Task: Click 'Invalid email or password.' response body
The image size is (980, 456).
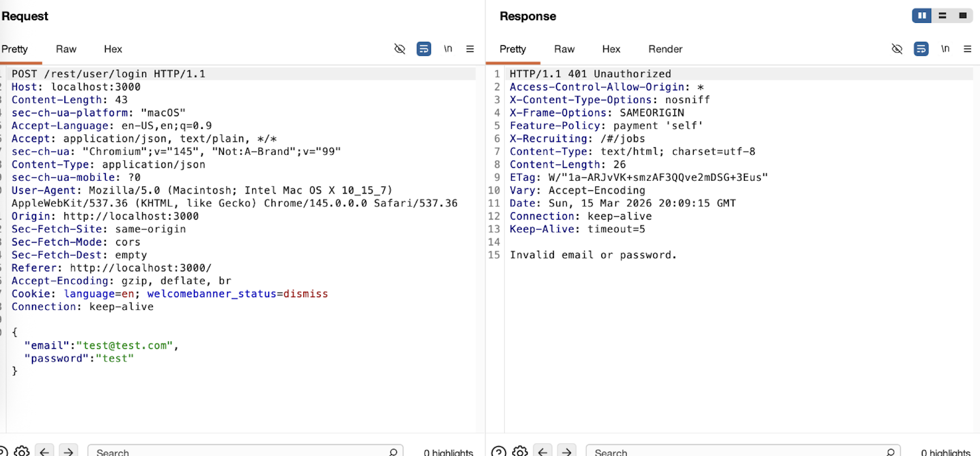Action: (593, 255)
